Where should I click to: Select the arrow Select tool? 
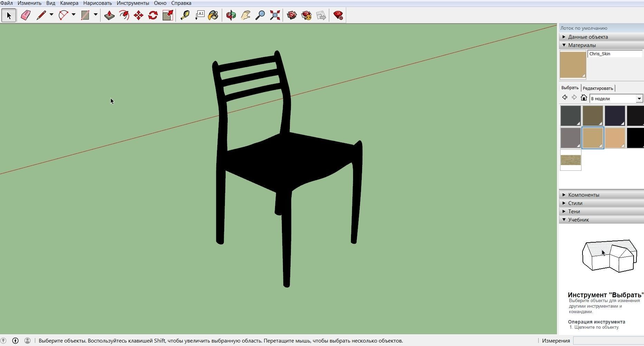pos(9,15)
